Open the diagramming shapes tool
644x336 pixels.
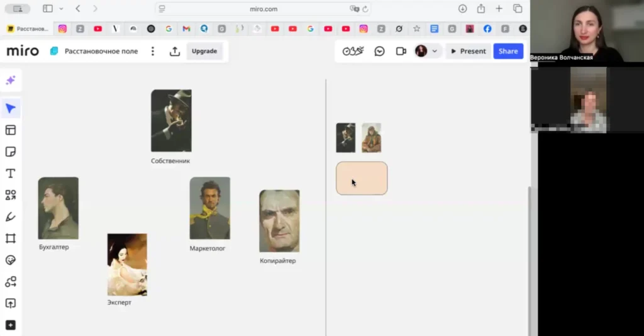click(11, 282)
